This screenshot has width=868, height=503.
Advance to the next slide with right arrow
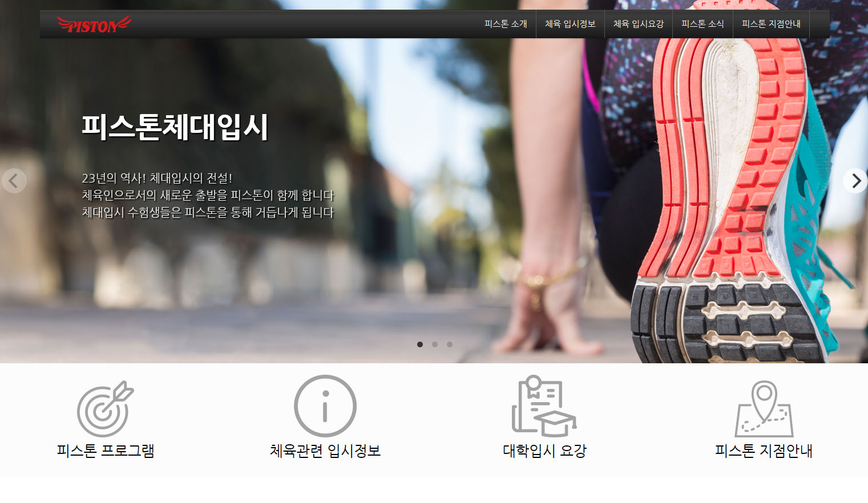(855, 181)
